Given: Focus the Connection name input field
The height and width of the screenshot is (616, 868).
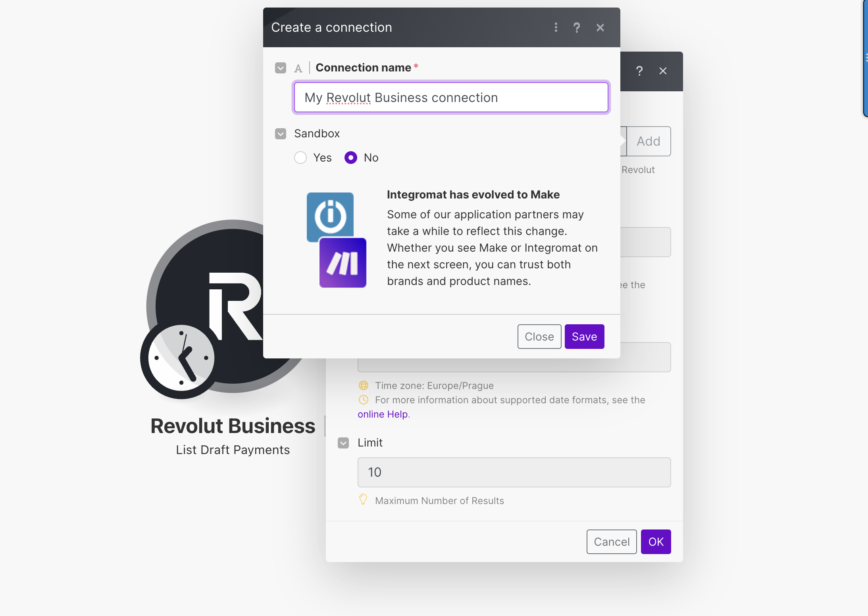Looking at the screenshot, I should coord(451,98).
